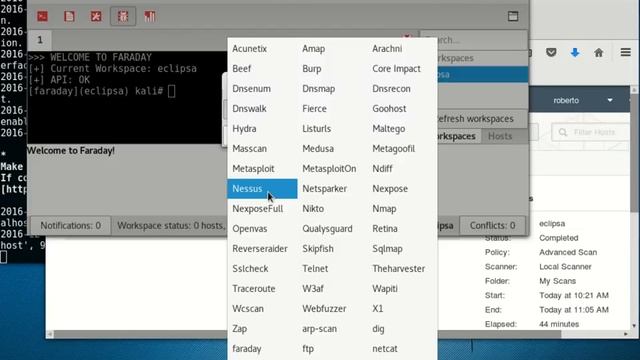Click the fifth red toolbar icon
The height and width of the screenshot is (360, 640).
pyautogui.click(x=149, y=16)
